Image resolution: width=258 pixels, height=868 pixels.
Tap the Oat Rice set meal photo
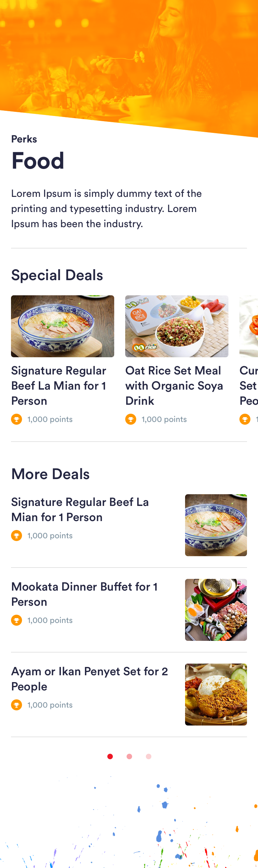pyautogui.click(x=177, y=326)
